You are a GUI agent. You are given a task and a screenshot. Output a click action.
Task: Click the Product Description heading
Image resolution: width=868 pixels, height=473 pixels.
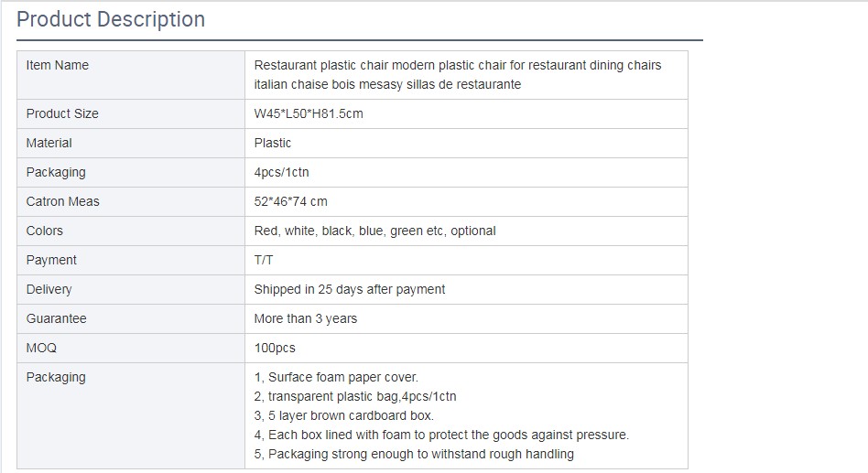111,19
